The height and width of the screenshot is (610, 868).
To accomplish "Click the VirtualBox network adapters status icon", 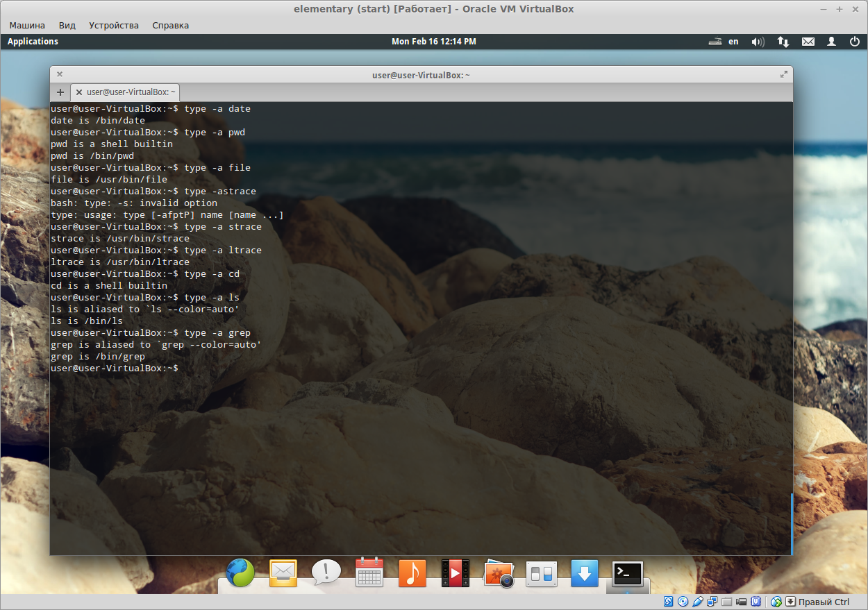I will 712,602.
